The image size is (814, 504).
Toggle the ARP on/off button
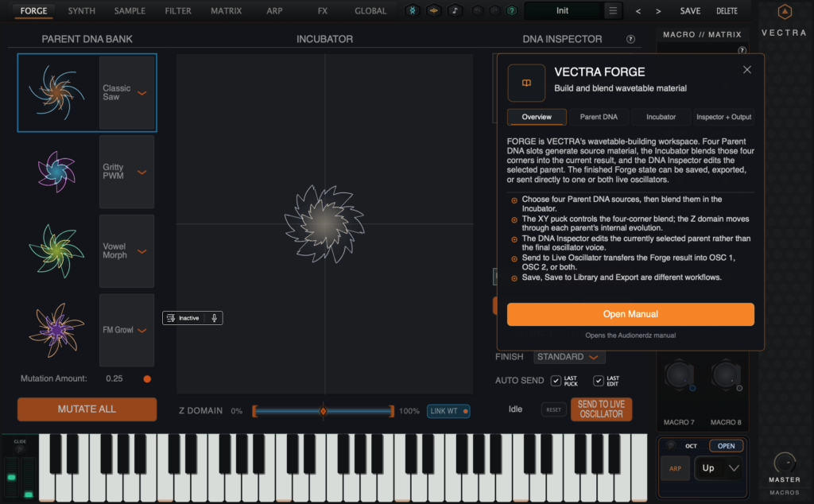click(675, 468)
